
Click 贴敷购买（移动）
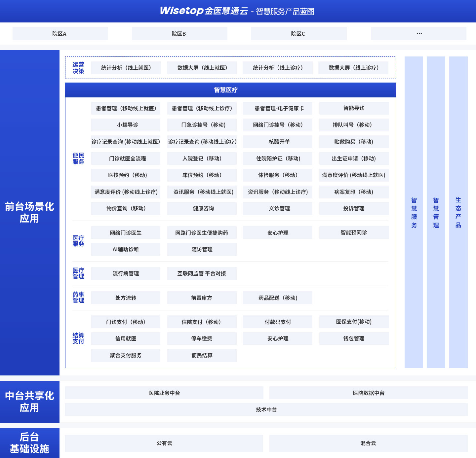pyautogui.click(x=354, y=142)
